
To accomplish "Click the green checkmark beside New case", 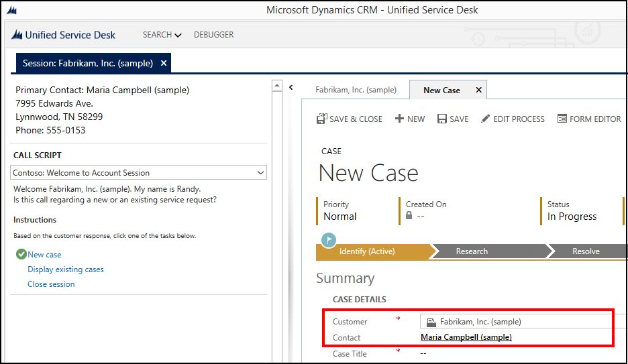I will 21,254.
